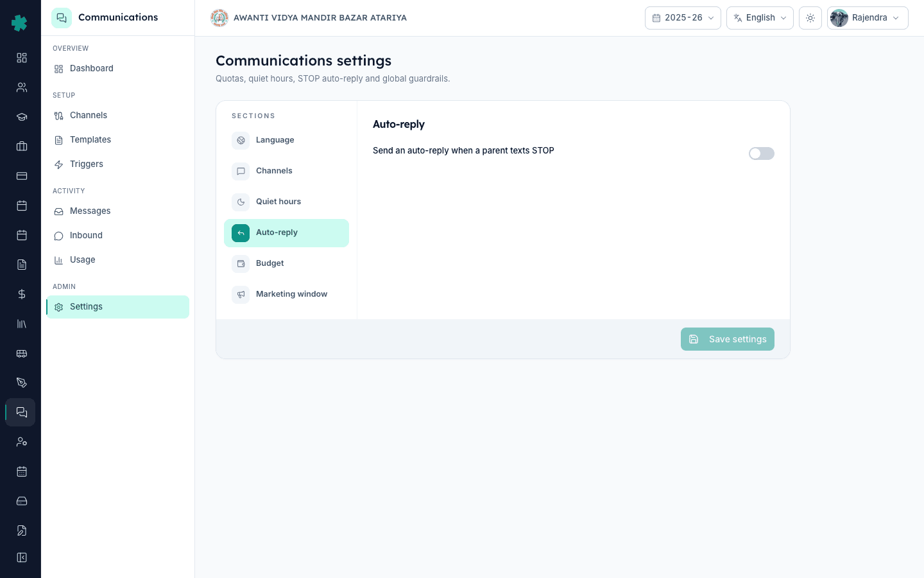
Task: Select the Auto-reply settings section
Action: 286,232
